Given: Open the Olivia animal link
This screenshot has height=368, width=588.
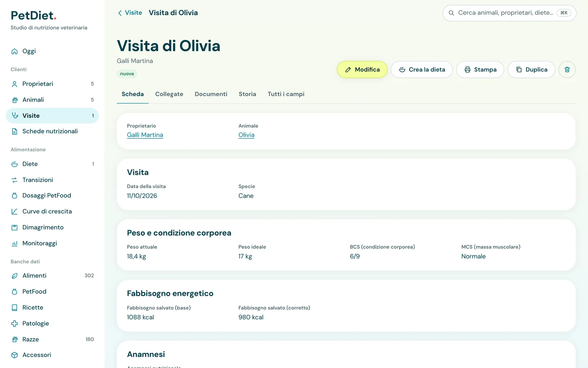Looking at the screenshot, I should [x=246, y=135].
